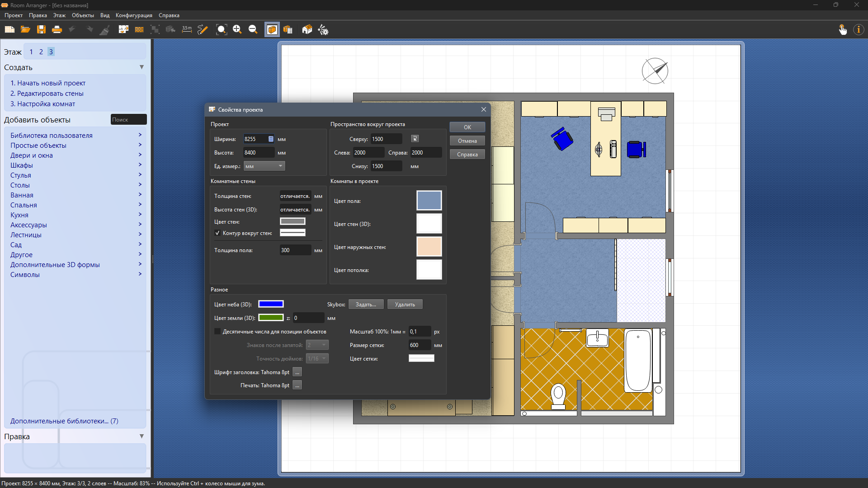Select the 3.5 m measure tool
This screenshot has height=488, width=868.
coord(187,30)
